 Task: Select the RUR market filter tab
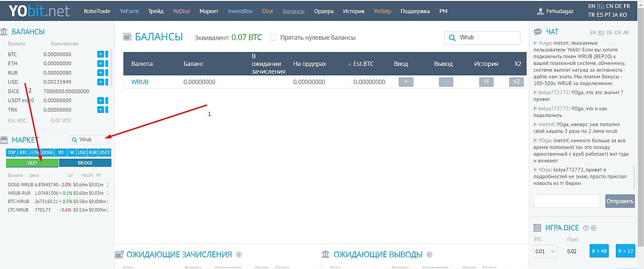click(93, 153)
